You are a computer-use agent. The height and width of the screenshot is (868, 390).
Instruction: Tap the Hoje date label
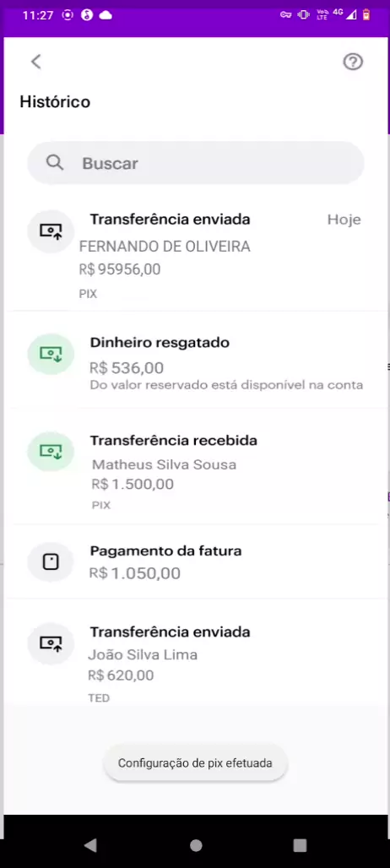(x=344, y=220)
